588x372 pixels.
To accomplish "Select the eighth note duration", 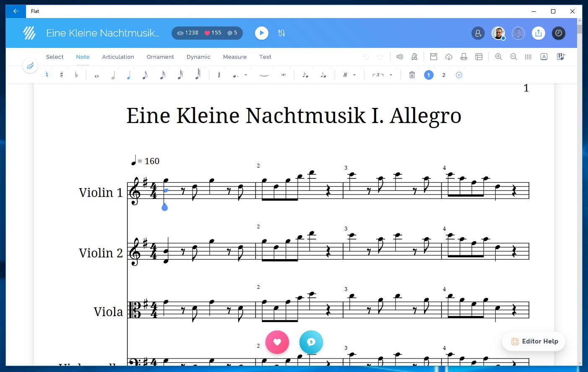I will click(145, 75).
